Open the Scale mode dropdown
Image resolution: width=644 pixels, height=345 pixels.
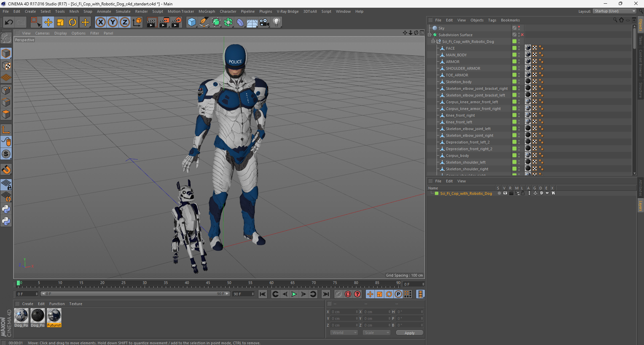(377, 333)
